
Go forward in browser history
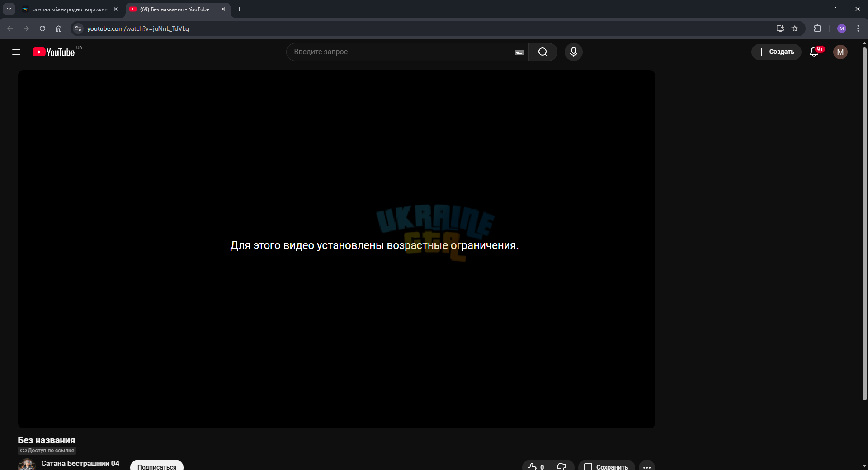[26, 28]
